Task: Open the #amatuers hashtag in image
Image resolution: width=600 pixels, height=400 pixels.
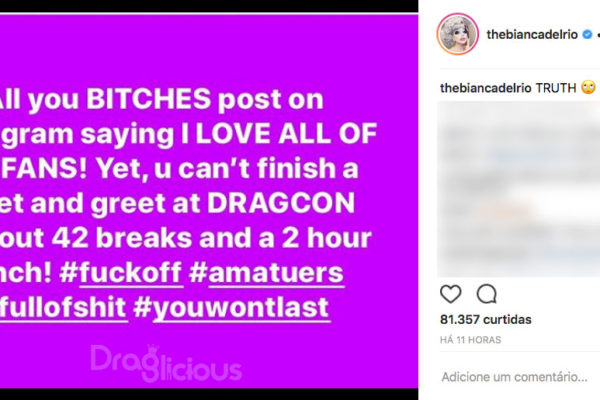Action: pos(266,273)
